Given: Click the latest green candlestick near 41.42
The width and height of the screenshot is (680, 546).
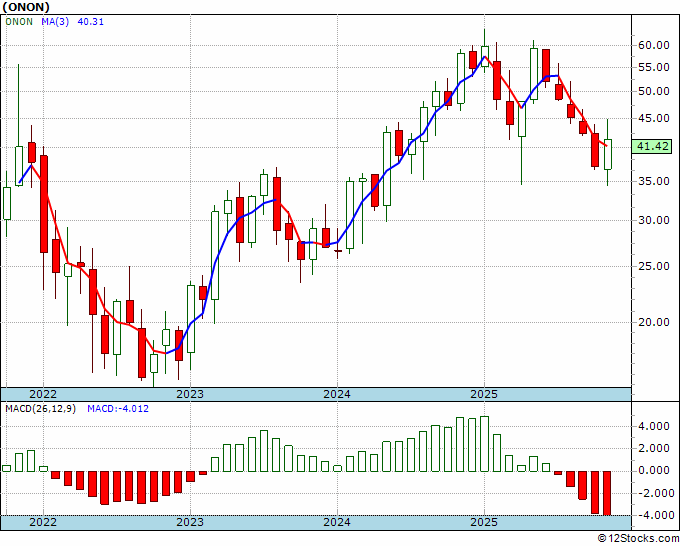Looking at the screenshot, I should (608, 154).
